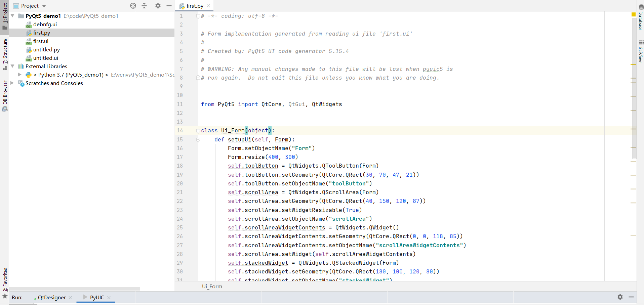644x305 pixels.
Task: Open the 1: Project tool window
Action: coord(5,16)
